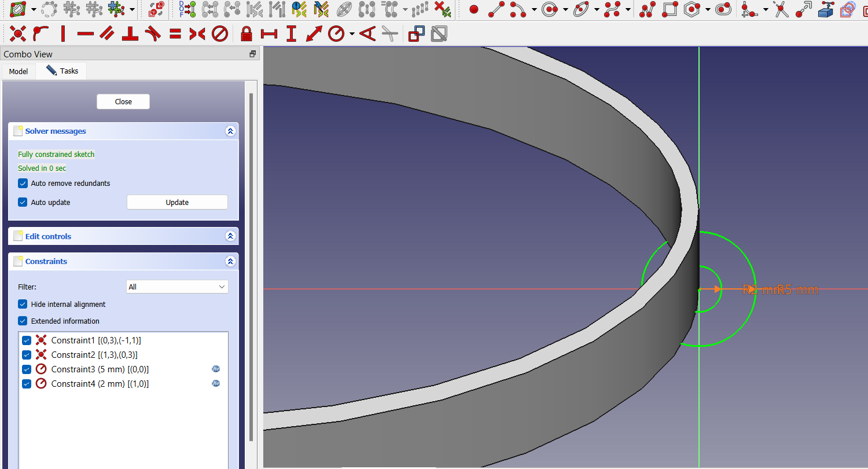The height and width of the screenshot is (469, 868).
Task: Click the Update button under Auto update
Action: point(177,202)
